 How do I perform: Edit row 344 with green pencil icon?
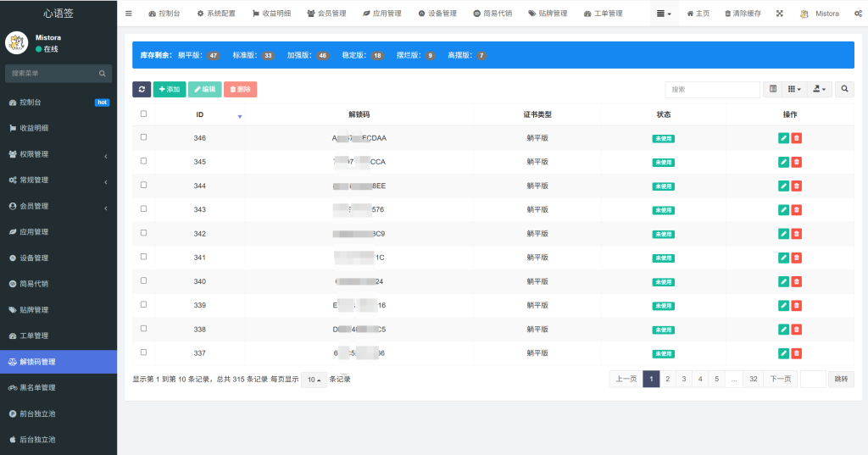[783, 186]
